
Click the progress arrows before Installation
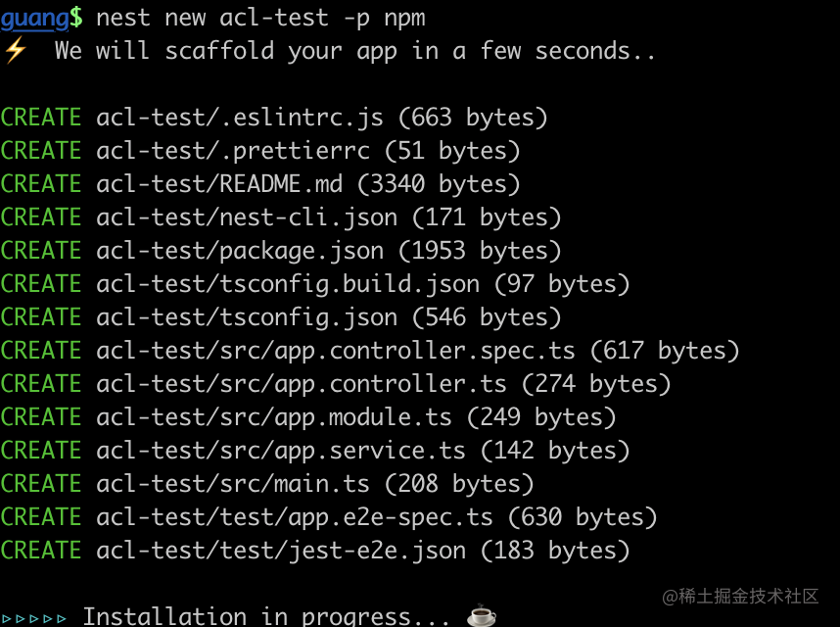point(34,617)
